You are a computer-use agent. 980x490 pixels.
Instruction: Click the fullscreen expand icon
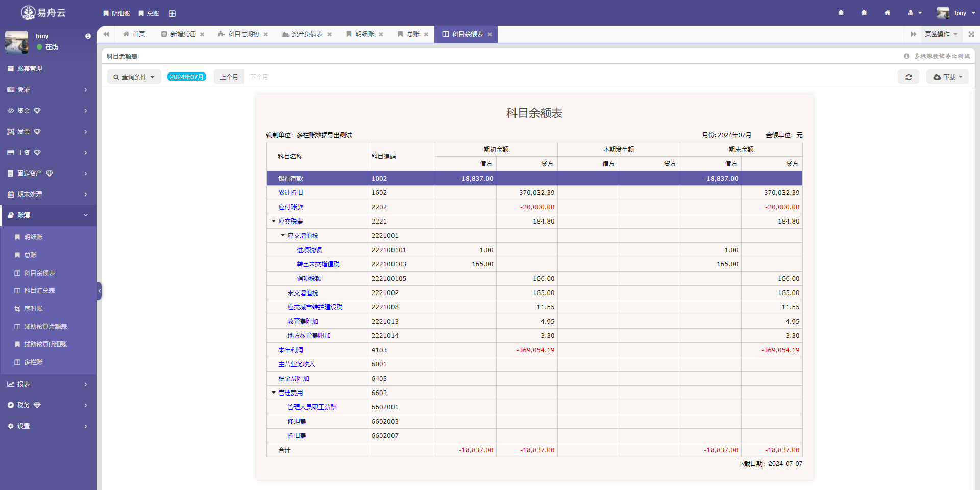(x=971, y=34)
